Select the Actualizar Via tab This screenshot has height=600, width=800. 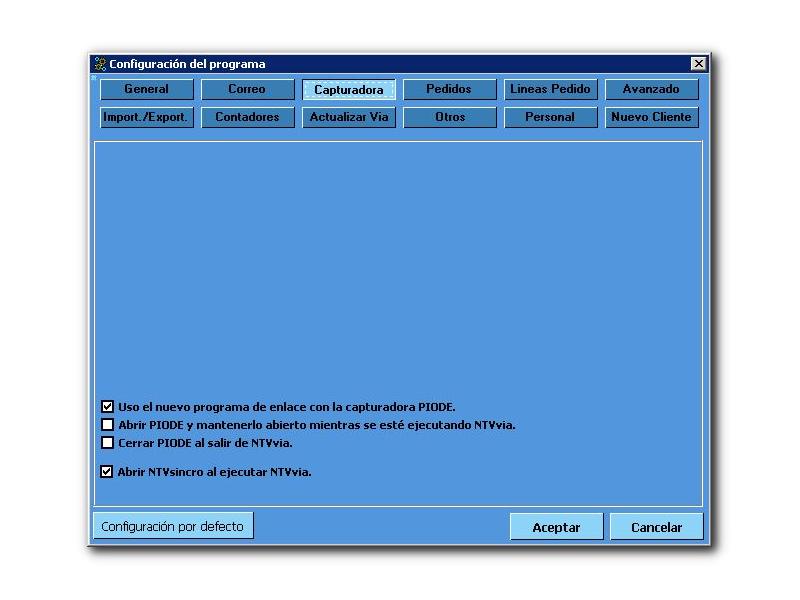(x=348, y=117)
